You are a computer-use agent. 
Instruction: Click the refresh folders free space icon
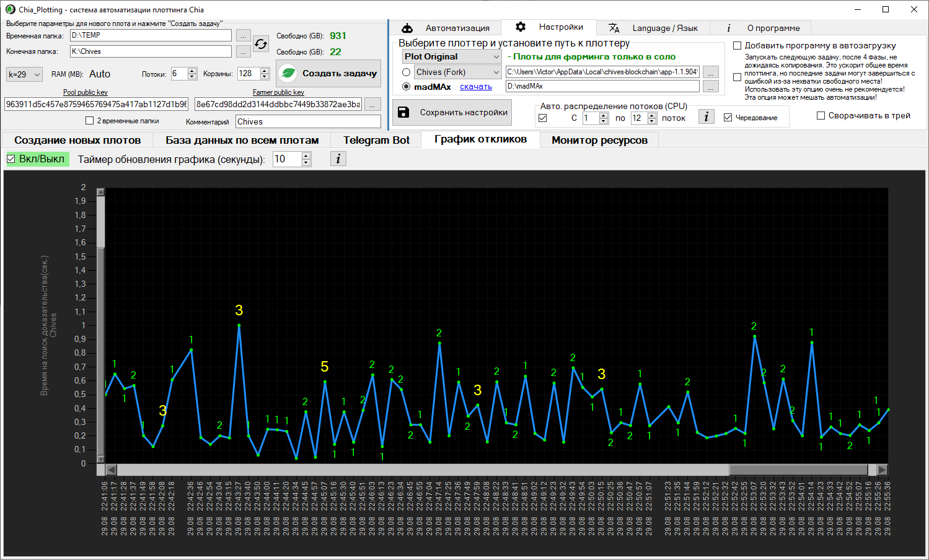point(261,43)
